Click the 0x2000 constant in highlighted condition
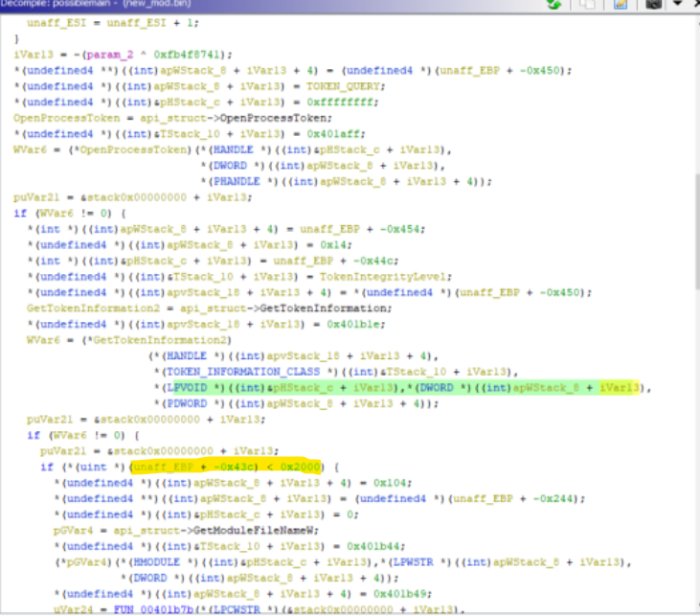Screen dimensions: 700x616 point(300,467)
